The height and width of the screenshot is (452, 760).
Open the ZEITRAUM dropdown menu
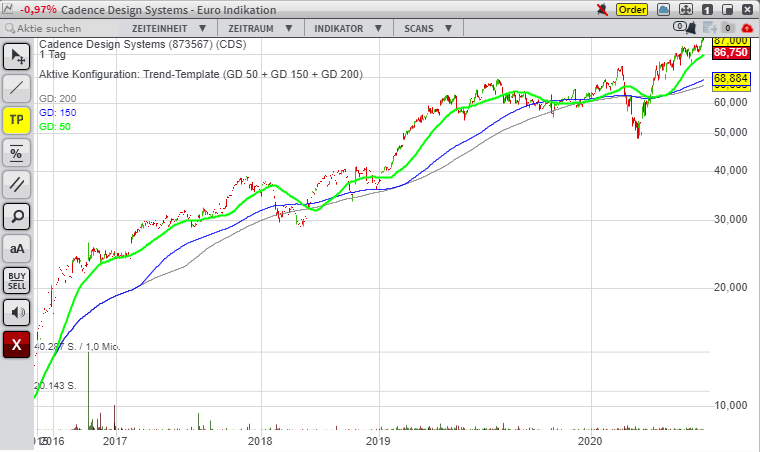pyautogui.click(x=261, y=29)
